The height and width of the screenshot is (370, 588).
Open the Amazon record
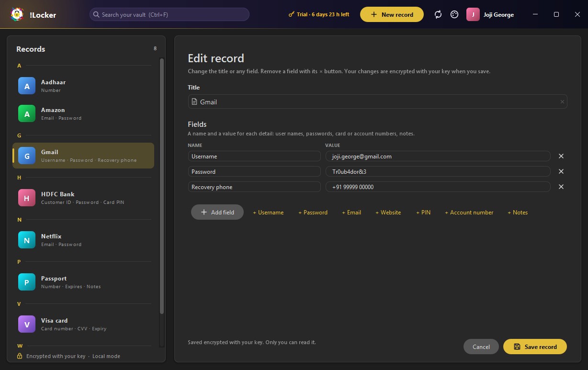coord(83,114)
